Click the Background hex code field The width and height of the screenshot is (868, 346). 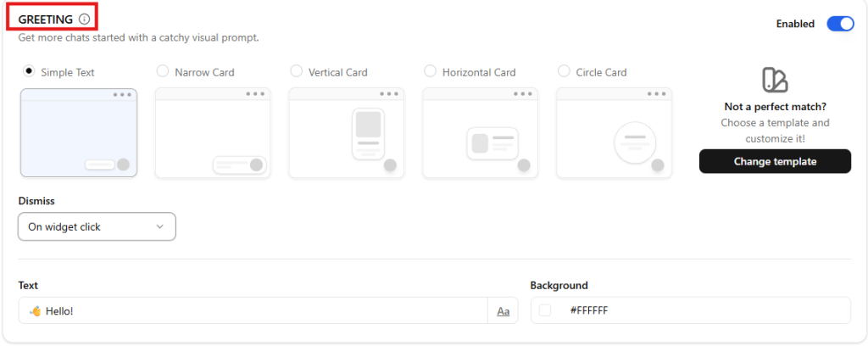[704, 310]
